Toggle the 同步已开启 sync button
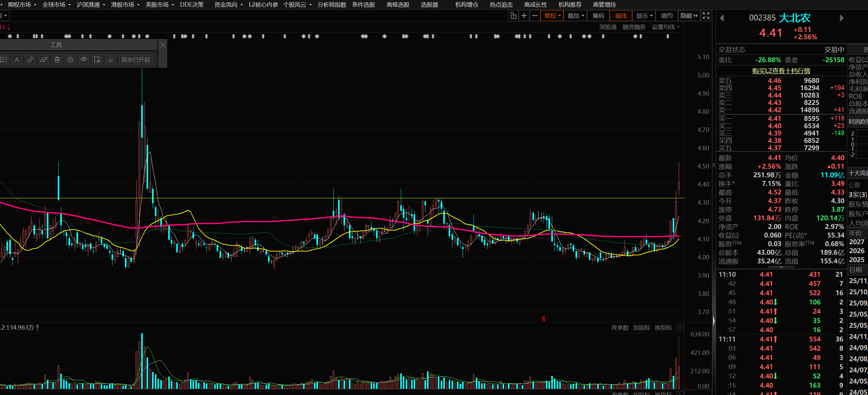Screen dimensions: 868x395 135,60
